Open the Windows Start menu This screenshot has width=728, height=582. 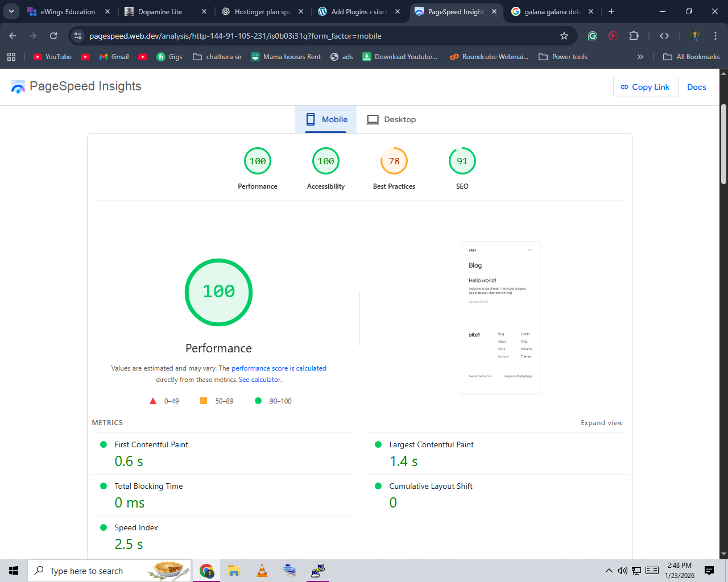coord(14,571)
